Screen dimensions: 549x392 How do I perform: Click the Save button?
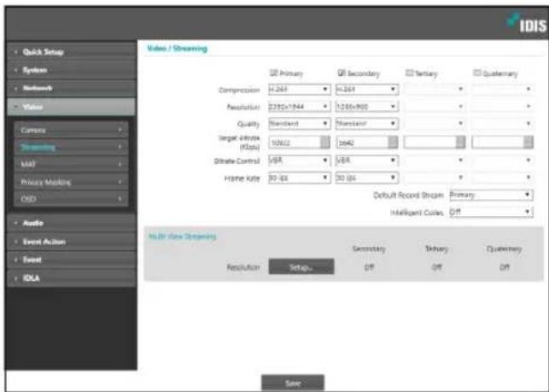(293, 383)
